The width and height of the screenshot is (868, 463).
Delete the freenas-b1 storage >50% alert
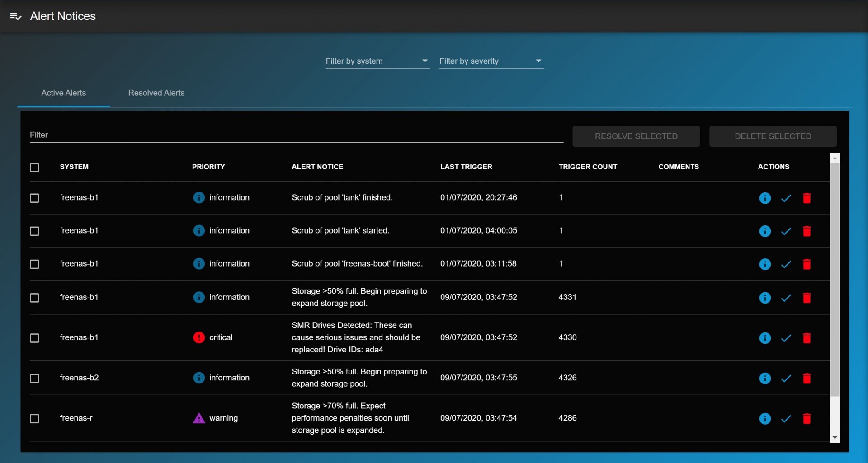pos(807,298)
